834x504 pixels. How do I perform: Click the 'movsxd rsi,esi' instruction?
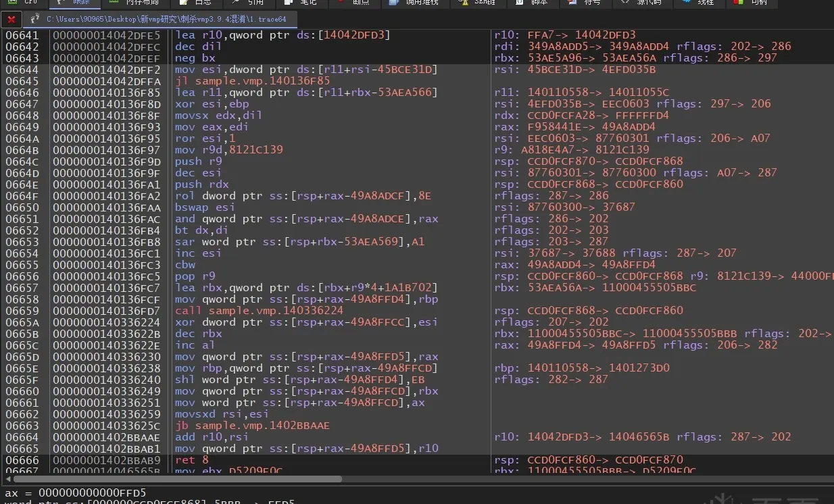tap(222, 414)
